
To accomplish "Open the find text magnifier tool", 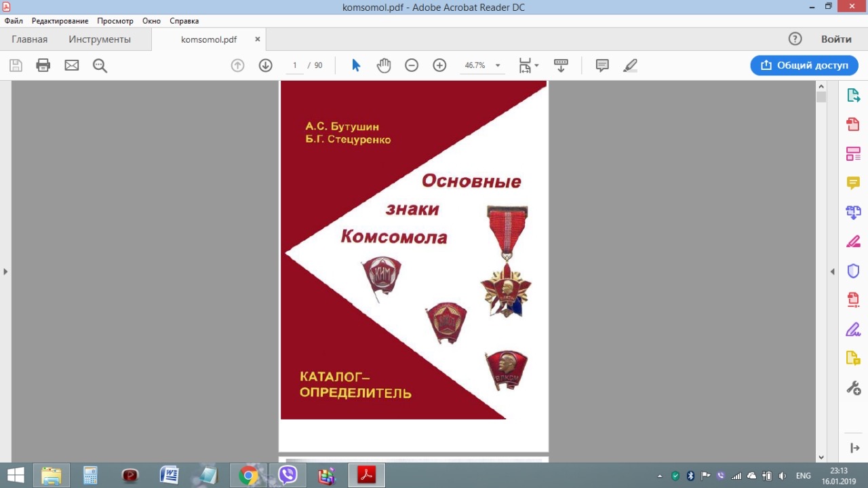I will coord(100,65).
